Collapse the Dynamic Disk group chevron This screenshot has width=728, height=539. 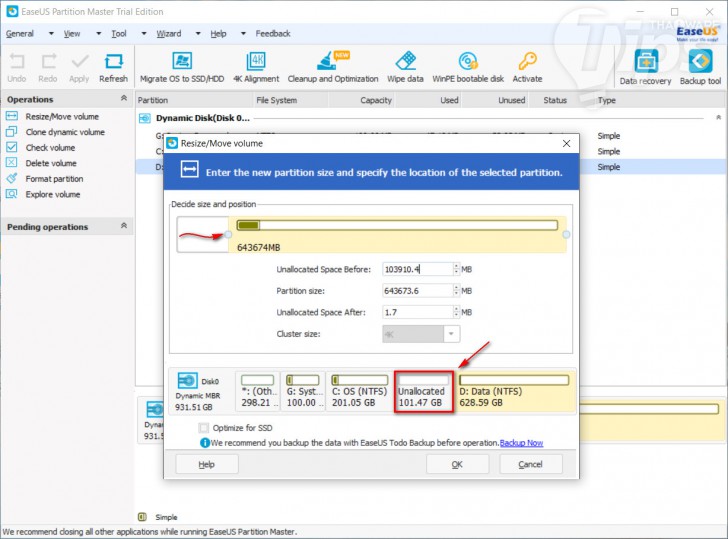pyautogui.click(x=718, y=117)
